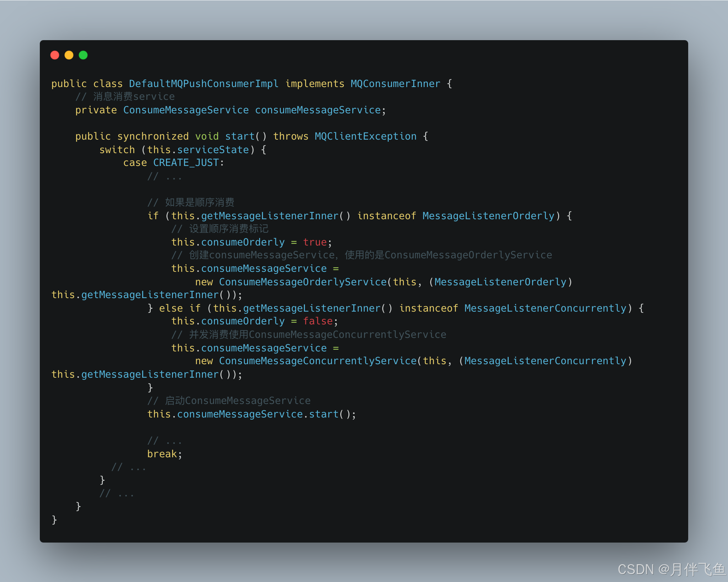Click the break keyword
The width and height of the screenshot is (728, 582).
pyautogui.click(x=162, y=454)
